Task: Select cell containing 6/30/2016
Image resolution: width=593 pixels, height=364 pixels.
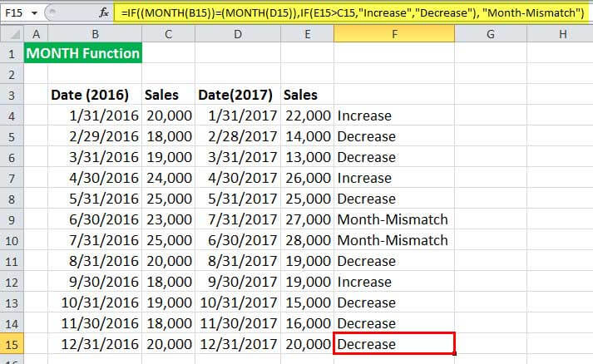Action: pos(95,219)
